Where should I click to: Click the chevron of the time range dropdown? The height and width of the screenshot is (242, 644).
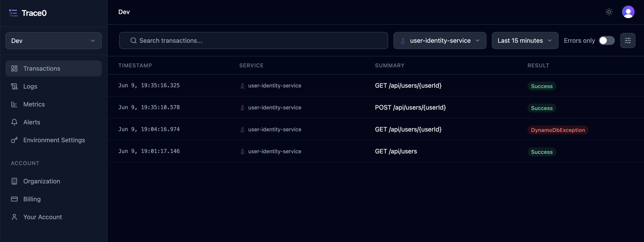[549, 40]
